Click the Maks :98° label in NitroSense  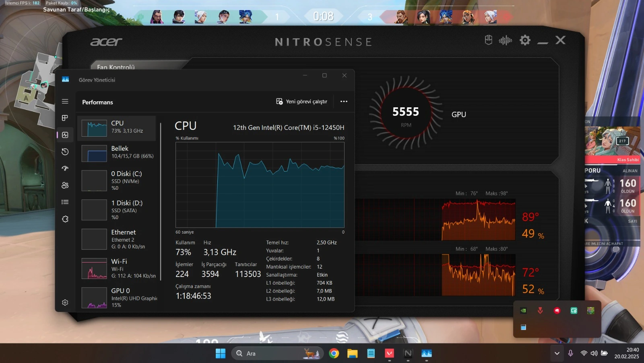click(497, 193)
